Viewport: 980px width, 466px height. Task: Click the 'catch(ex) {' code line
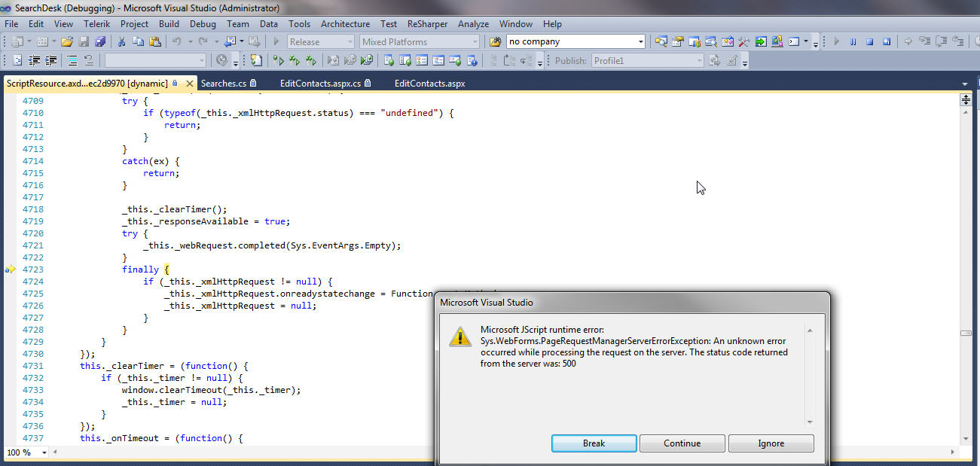click(151, 161)
